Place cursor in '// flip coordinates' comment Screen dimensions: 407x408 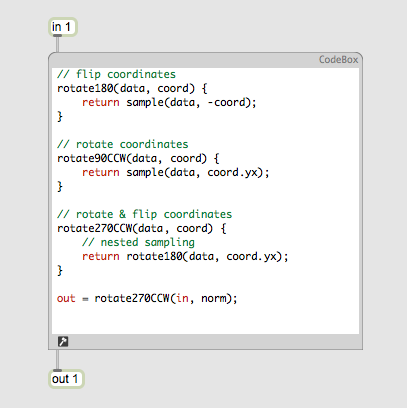(116, 74)
